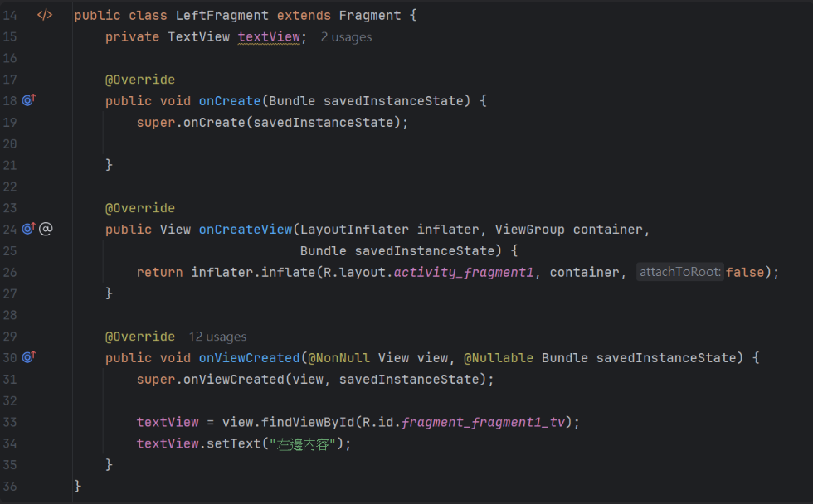Click the fragment_fragment1_tv id reference
This screenshot has height=504, width=813.
click(x=483, y=423)
